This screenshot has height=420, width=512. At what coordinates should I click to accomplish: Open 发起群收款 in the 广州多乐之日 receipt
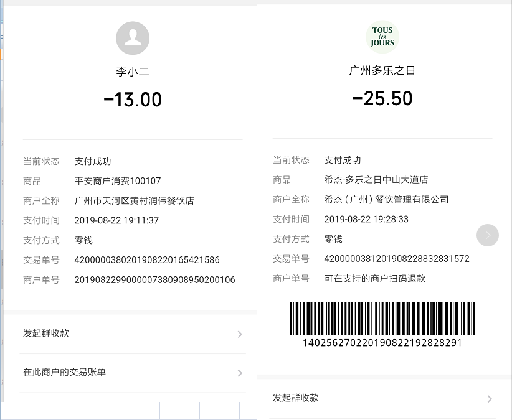(x=382, y=398)
